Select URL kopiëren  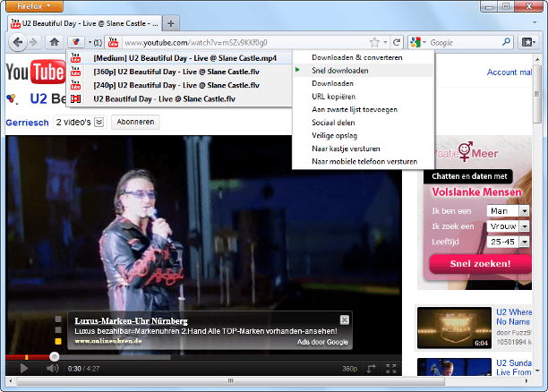click(364, 97)
